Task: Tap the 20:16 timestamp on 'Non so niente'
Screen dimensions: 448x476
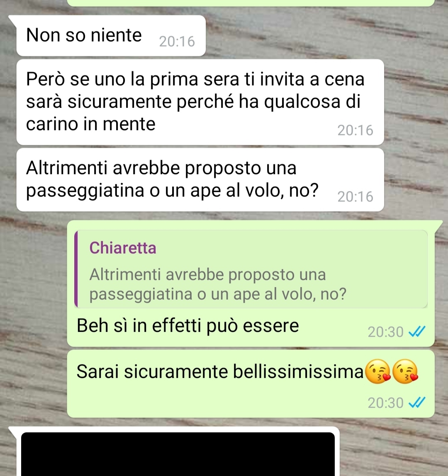Action: tap(177, 41)
